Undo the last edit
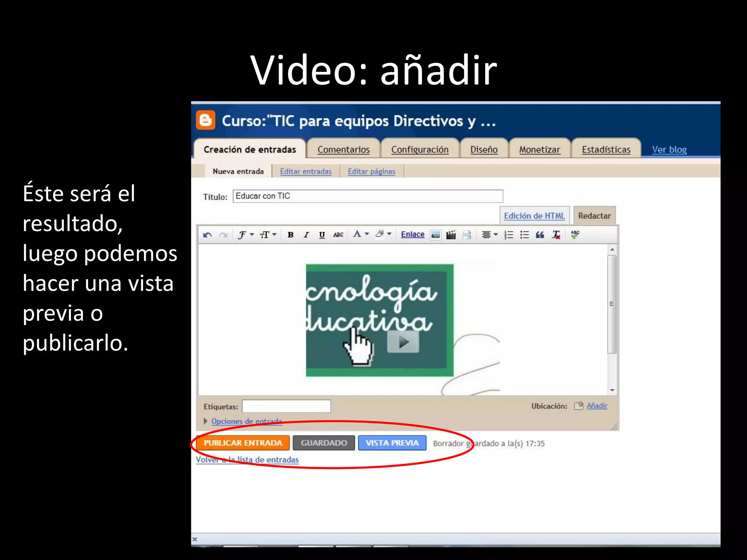This screenshot has height=560, width=747. [207, 235]
